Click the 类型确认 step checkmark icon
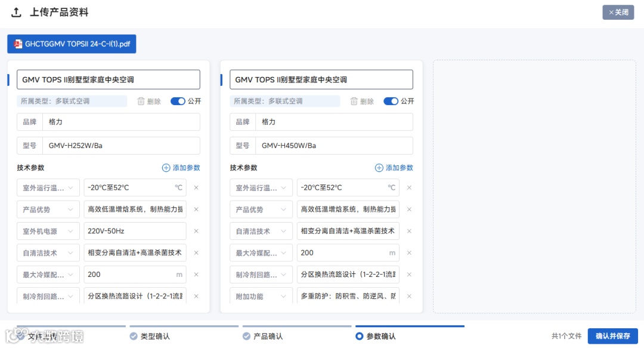This screenshot has height=348, width=644. (x=134, y=336)
